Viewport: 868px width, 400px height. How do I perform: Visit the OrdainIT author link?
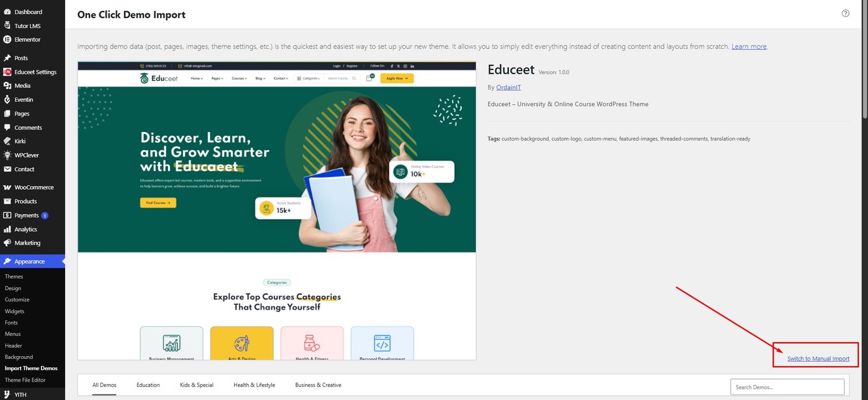click(x=508, y=87)
